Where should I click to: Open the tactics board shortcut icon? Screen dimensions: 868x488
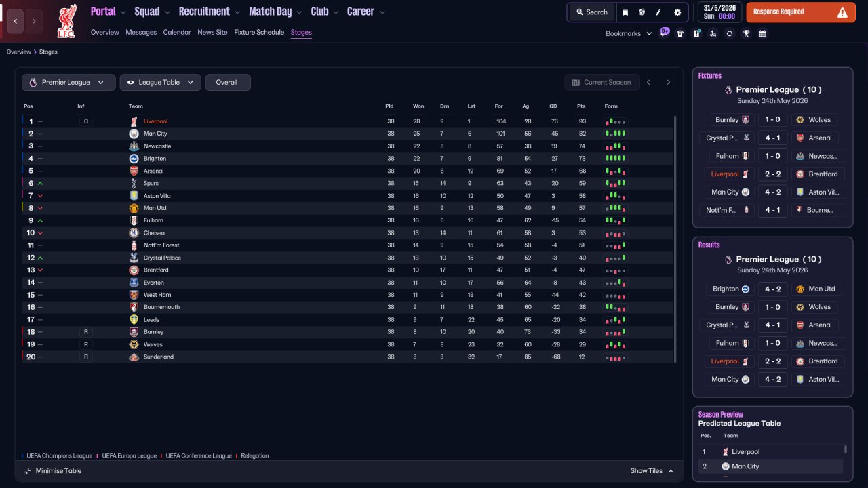coord(696,33)
